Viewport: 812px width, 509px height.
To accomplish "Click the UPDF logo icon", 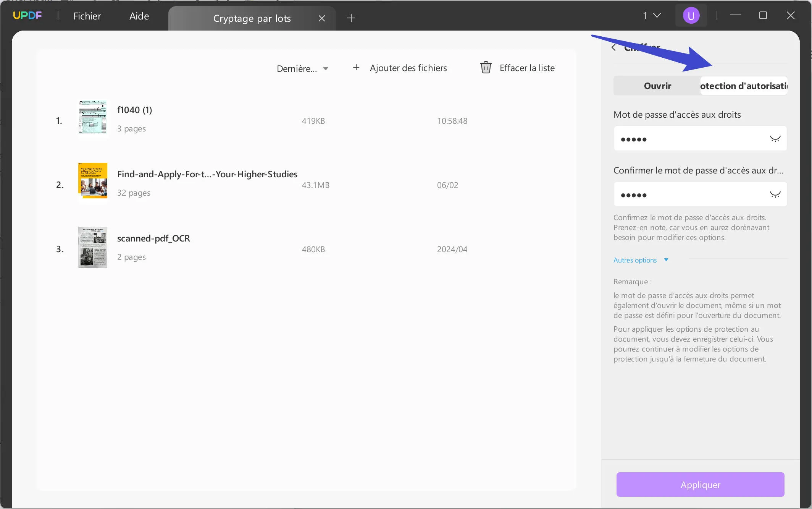I will [27, 16].
